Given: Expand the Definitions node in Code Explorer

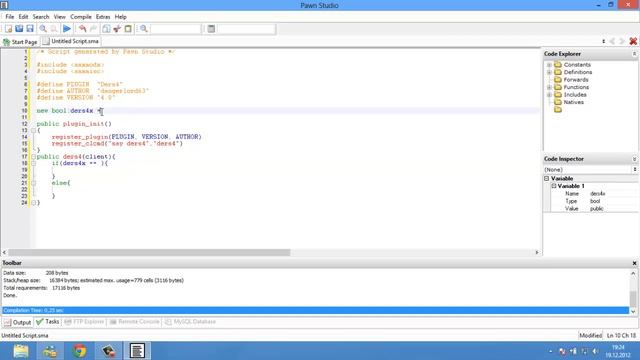Looking at the screenshot, I should tap(549, 72).
